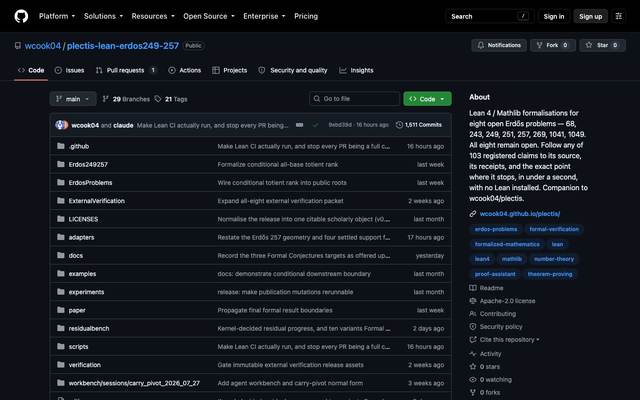Open the scripts folder
The image size is (640, 400).
pos(78,347)
